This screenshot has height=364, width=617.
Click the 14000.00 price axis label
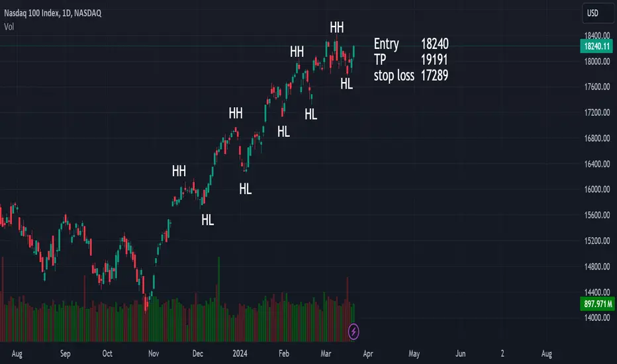(597, 318)
